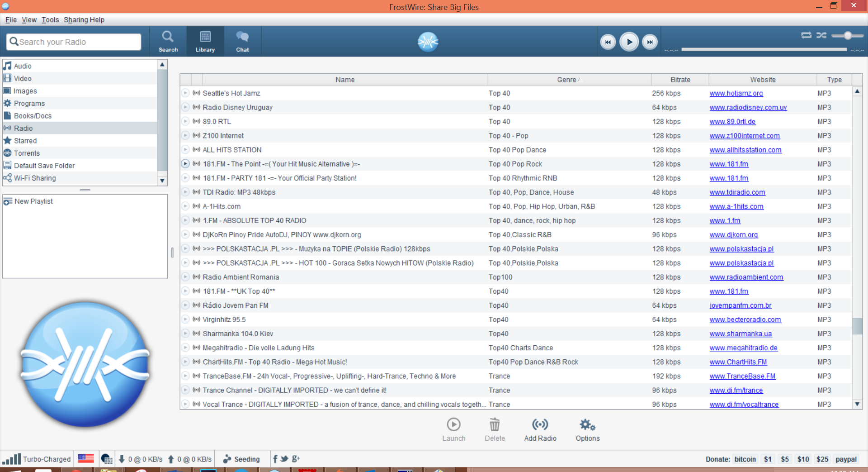
Task: Open the radio Options gears
Action: point(587,429)
